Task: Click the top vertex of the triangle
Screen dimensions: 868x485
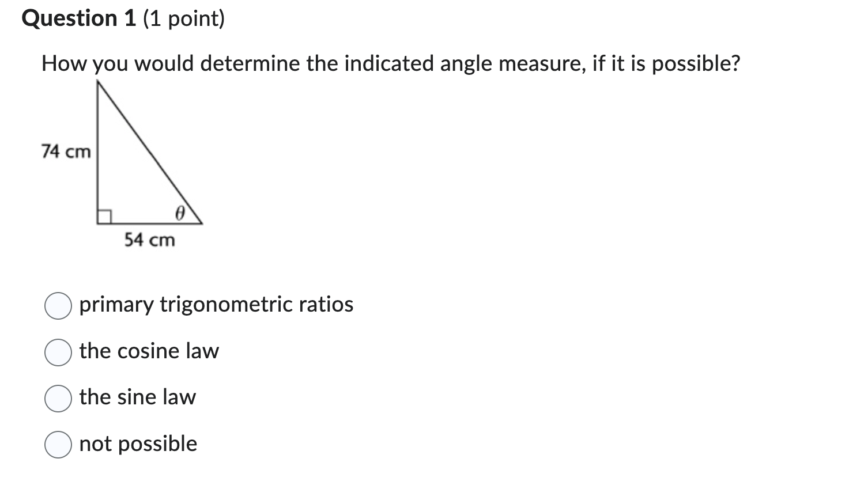Action: [98, 82]
